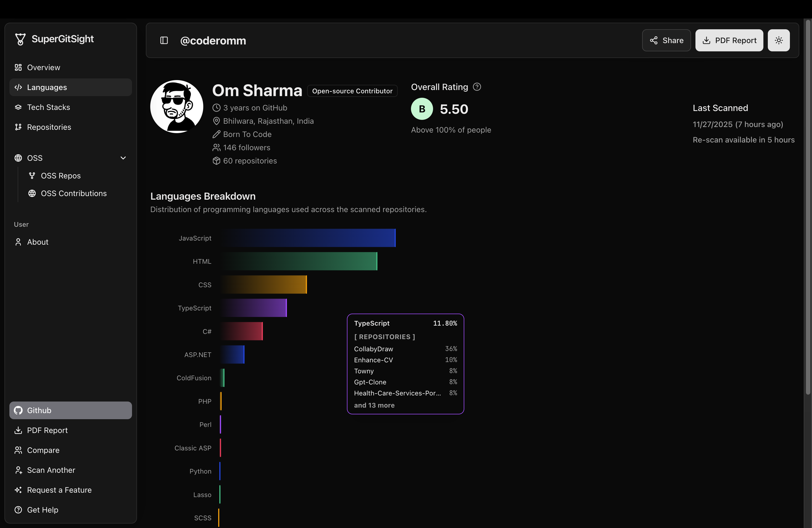Screen dimensions: 812x528
Task: Click the Scan Another user icon
Action: [19, 470]
